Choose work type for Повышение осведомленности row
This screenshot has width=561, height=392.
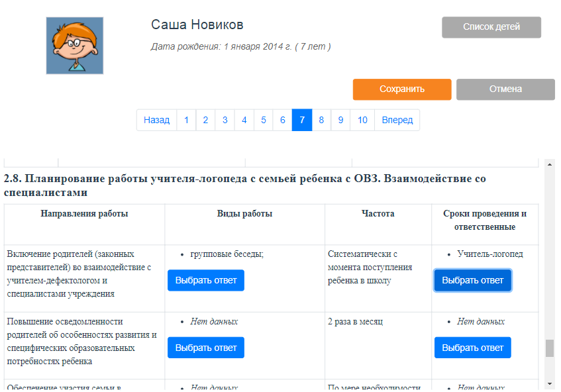(205, 348)
